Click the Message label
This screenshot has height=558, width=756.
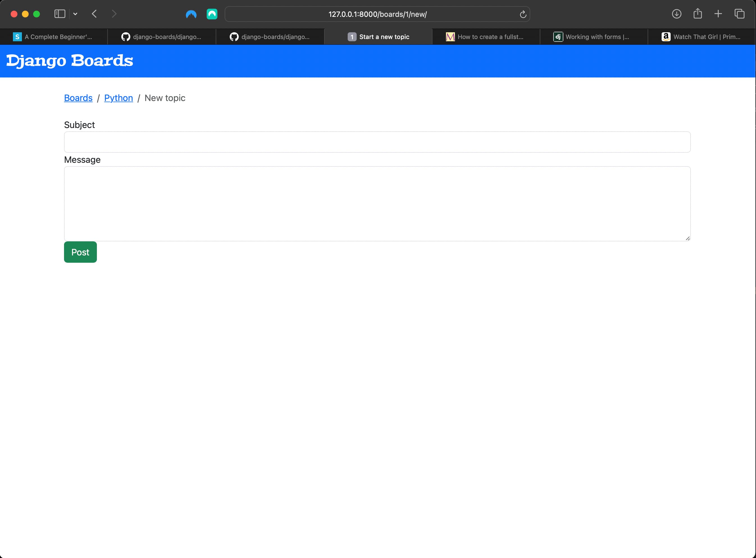coord(82,159)
